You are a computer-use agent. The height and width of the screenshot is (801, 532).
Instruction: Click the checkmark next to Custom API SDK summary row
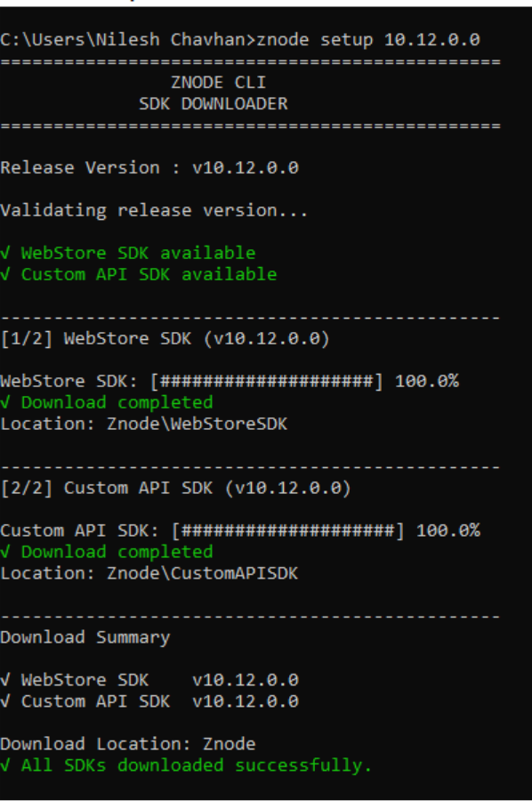point(5,702)
